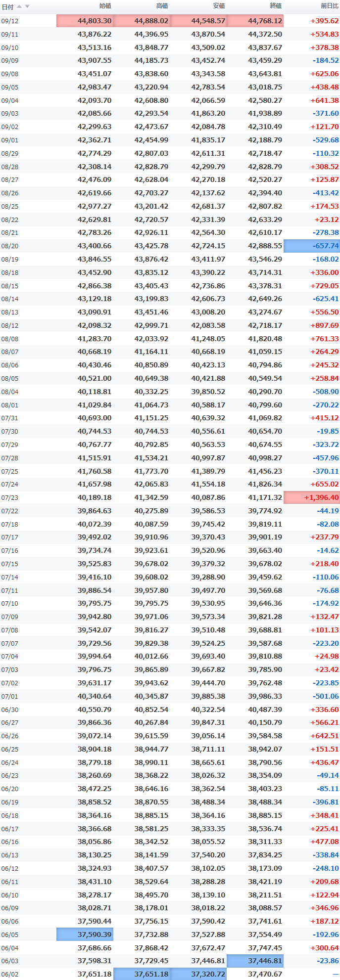The width and height of the screenshot is (340, 980).
Task: Select the high value 39,971.06
Action: point(151,617)
